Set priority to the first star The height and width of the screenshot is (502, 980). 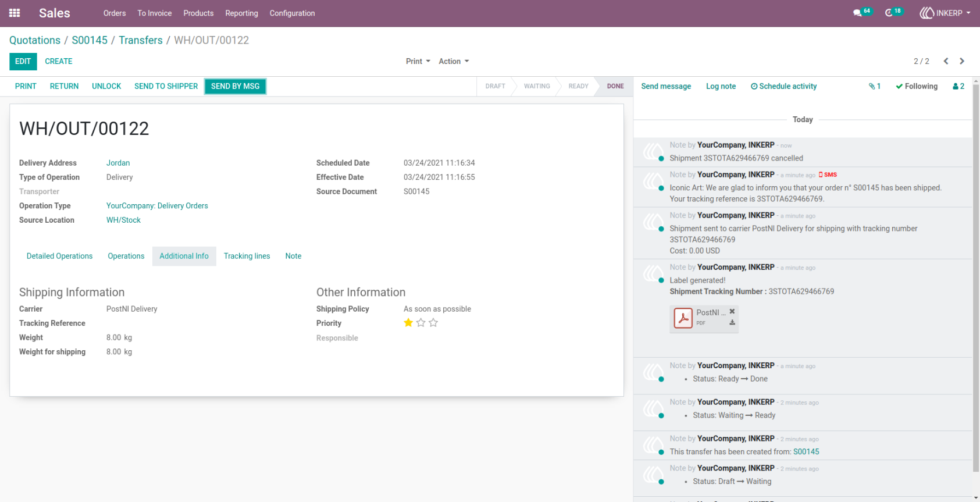[x=408, y=323]
